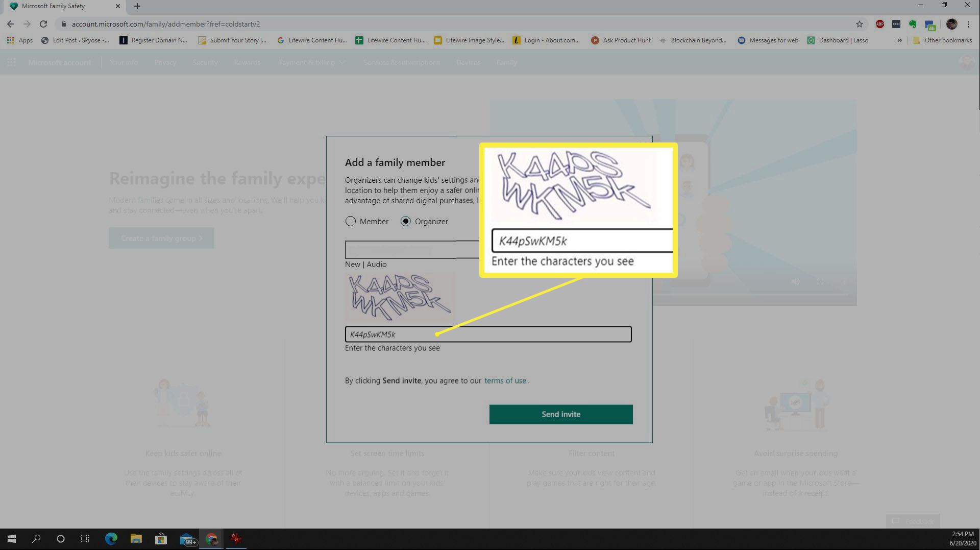Open Other bookmarks folder
The image size is (980, 550).
[x=942, y=40]
